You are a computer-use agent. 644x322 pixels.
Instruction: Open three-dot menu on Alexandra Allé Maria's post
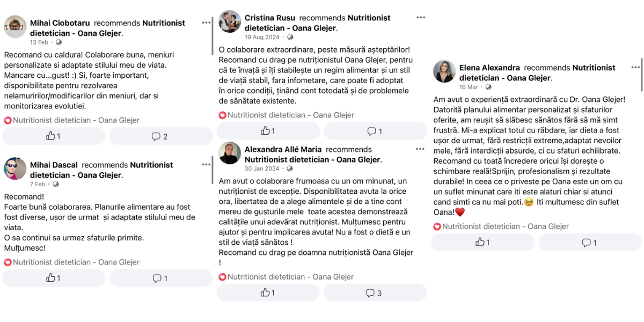421,149
